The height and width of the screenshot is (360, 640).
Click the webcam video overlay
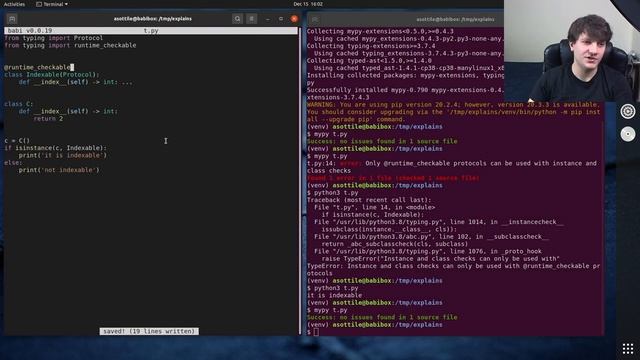pyautogui.click(x=572, y=51)
